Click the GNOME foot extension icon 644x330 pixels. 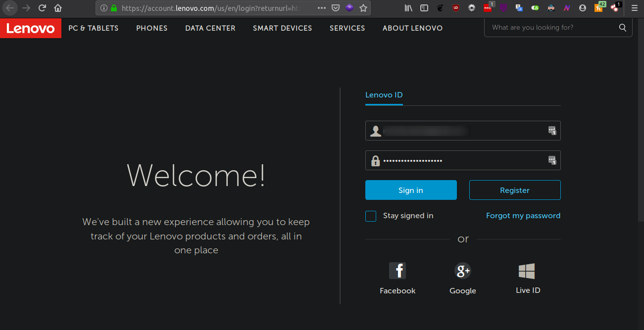pos(440,8)
